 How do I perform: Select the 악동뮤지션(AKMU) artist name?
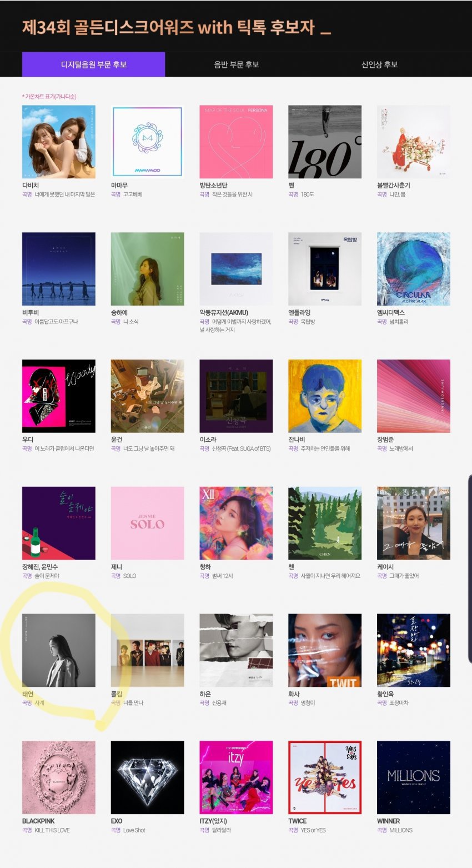[227, 312]
